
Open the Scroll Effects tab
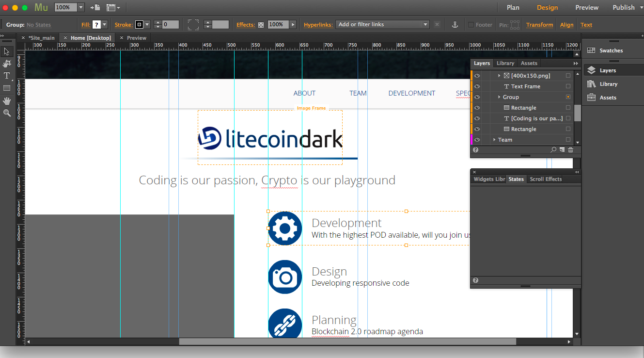click(546, 179)
